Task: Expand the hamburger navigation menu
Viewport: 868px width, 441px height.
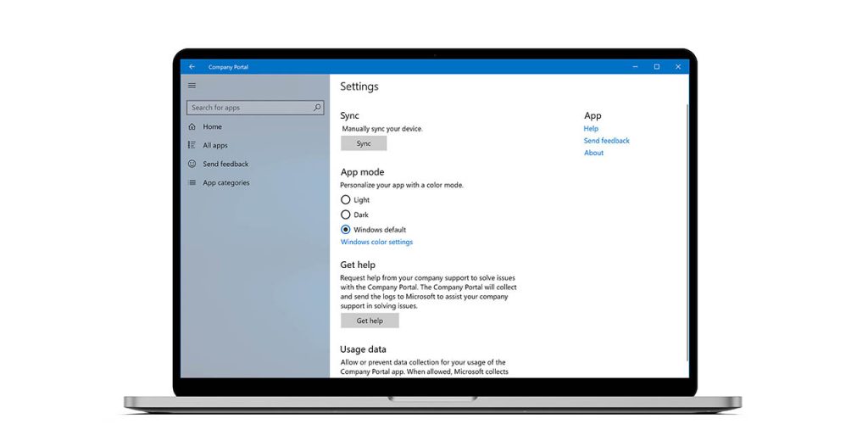Action: pos(192,86)
